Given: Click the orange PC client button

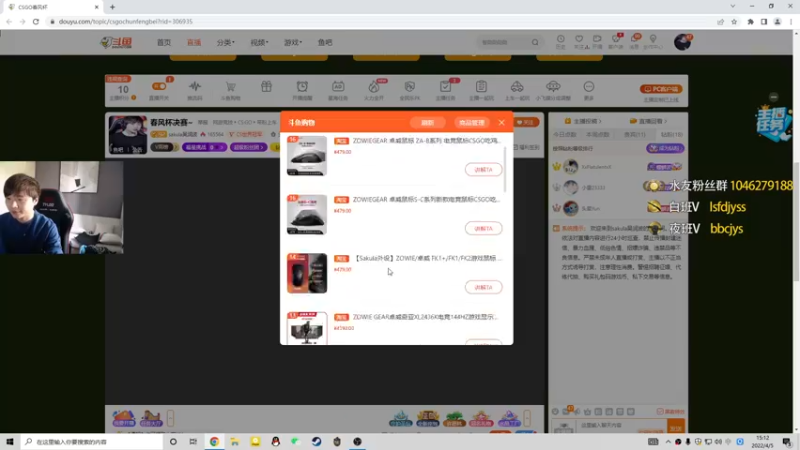Looking at the screenshot, I should (x=661, y=89).
